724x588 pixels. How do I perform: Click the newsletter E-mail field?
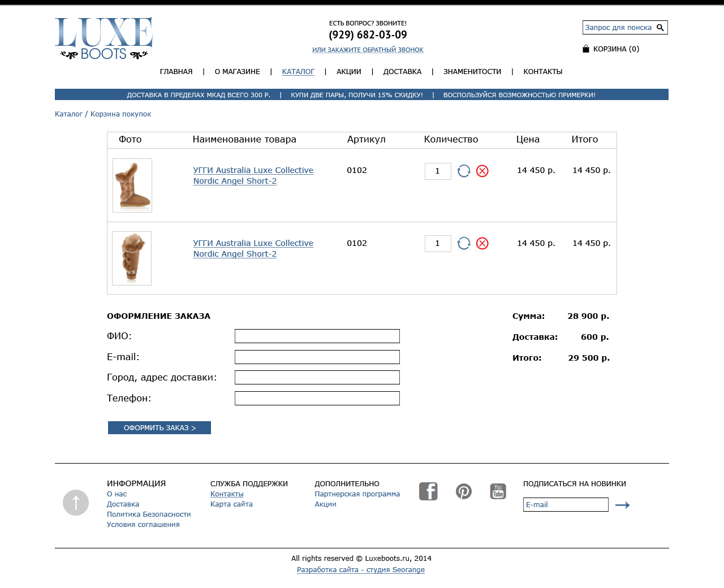click(566, 505)
